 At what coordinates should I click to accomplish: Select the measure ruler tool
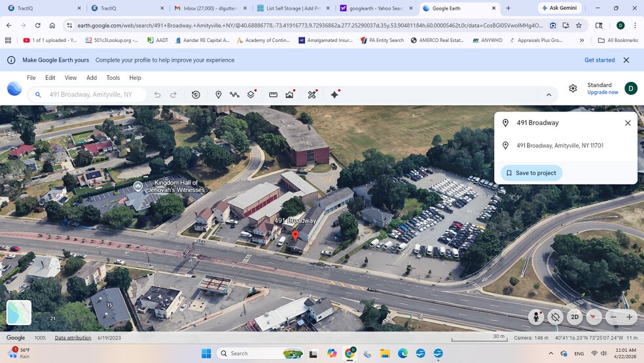tap(273, 94)
